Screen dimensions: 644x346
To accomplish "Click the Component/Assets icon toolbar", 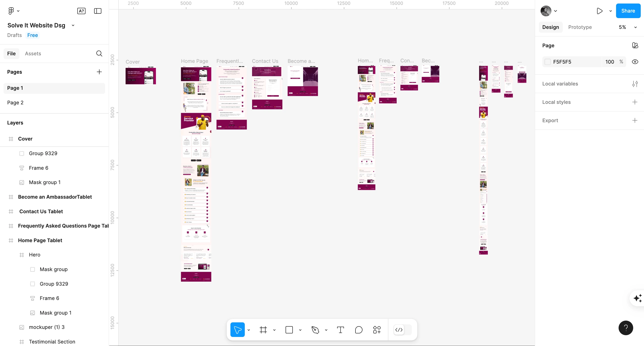I will pyautogui.click(x=376, y=329).
